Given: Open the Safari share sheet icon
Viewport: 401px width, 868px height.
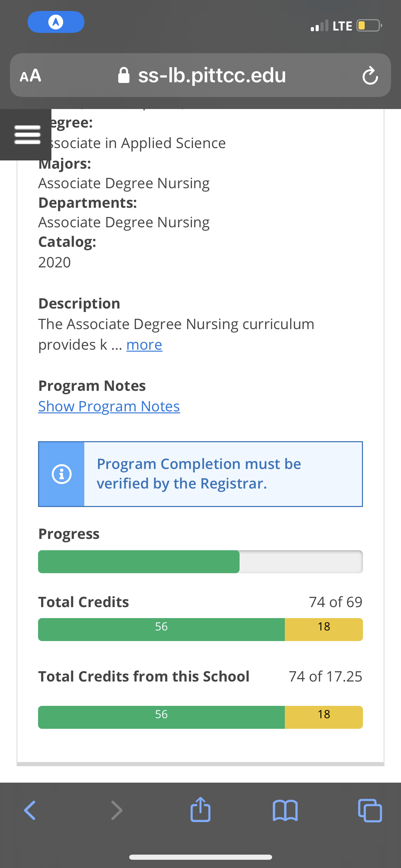Looking at the screenshot, I should pos(200,809).
